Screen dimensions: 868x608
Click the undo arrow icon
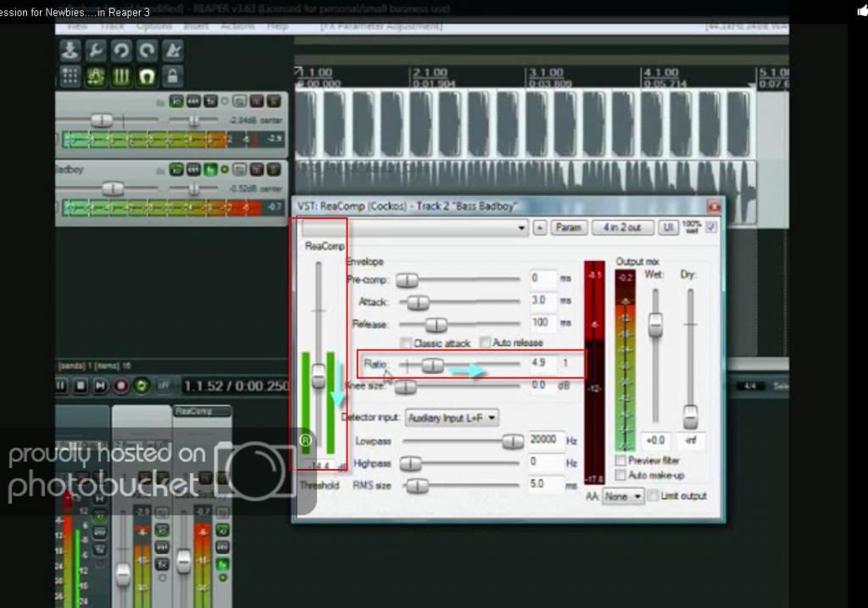pos(122,51)
